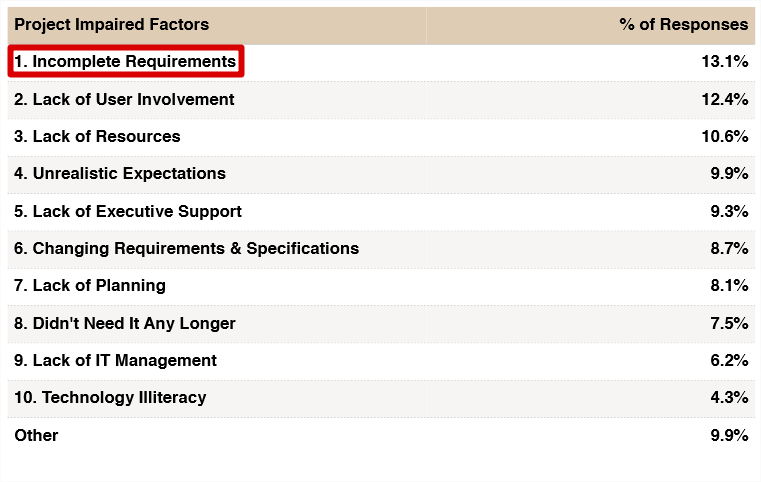This screenshot has height=482, width=761.
Task: Click the 6.2% response value
Action: (728, 360)
